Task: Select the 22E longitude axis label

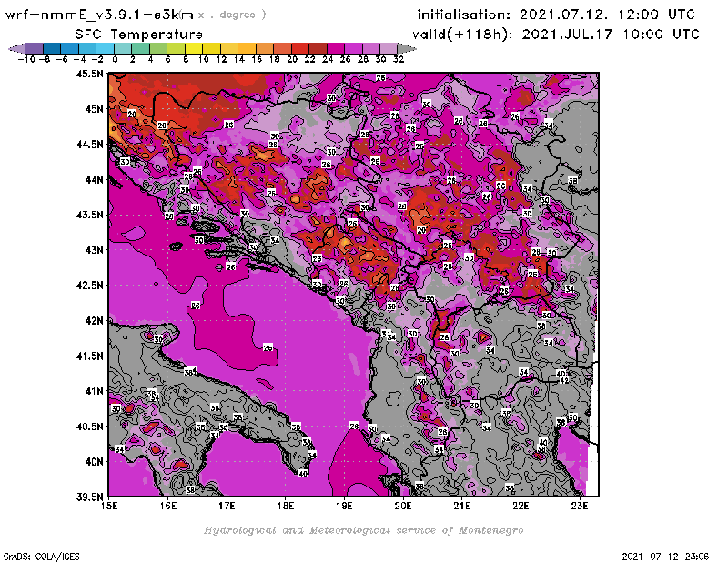Action: click(x=521, y=506)
